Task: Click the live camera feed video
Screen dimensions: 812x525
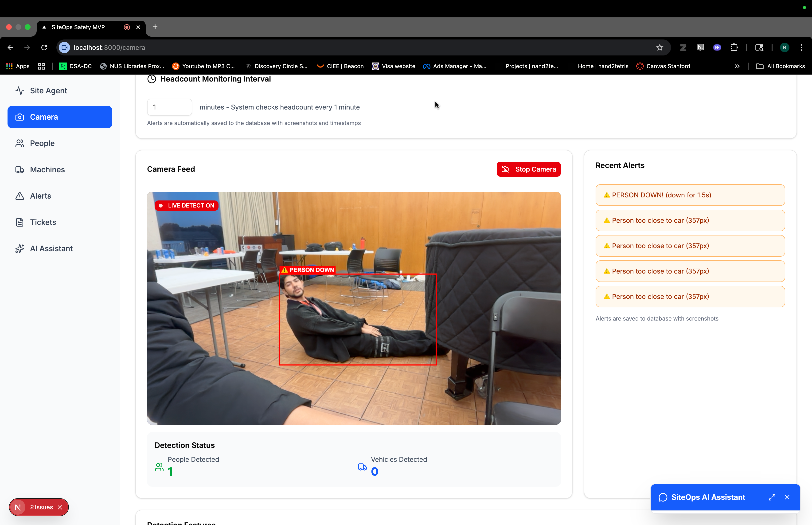Action: point(354,308)
